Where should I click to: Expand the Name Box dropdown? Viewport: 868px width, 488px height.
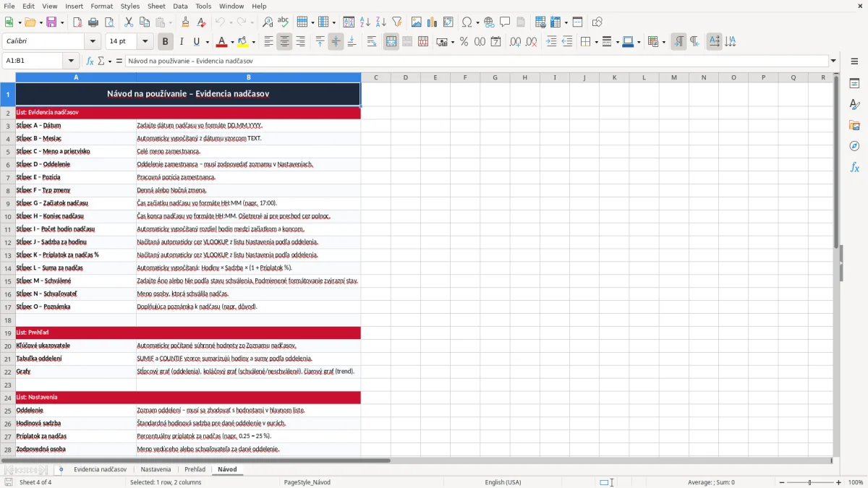(x=71, y=61)
